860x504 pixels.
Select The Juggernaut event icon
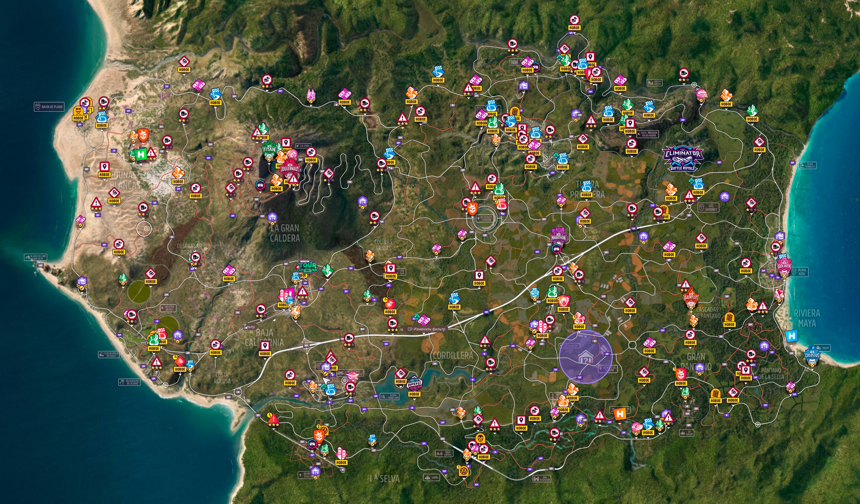(x=290, y=168)
